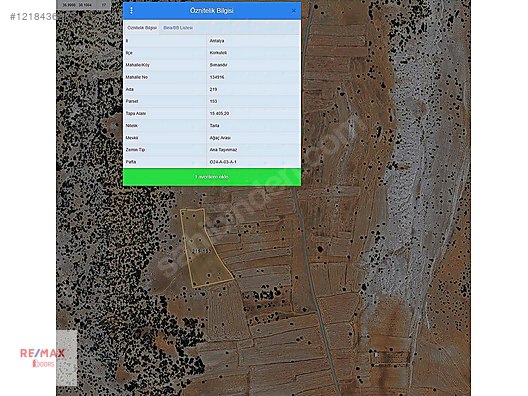Viewport: 528px width, 396px height.
Task: Click the Nitelik value Tarla
Action: tap(214, 126)
